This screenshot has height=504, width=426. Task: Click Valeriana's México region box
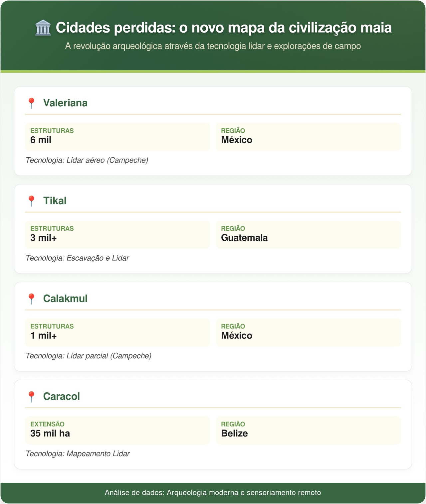[x=308, y=137]
